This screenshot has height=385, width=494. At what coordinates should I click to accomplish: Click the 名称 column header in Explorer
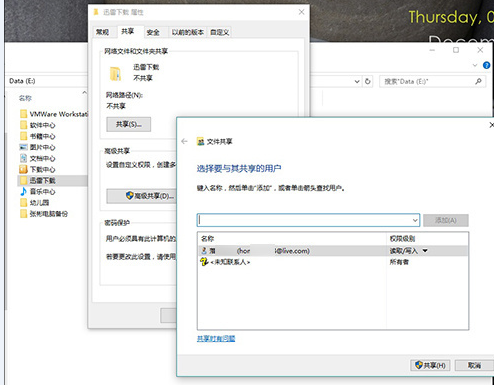[x=25, y=98]
